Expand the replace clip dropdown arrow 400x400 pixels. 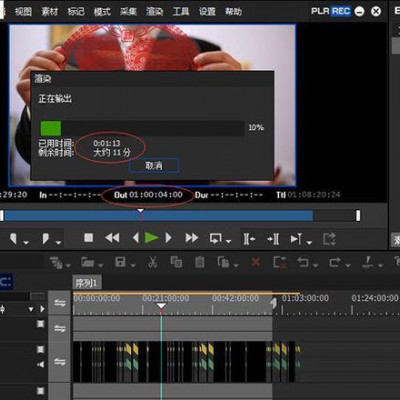[x=236, y=265]
